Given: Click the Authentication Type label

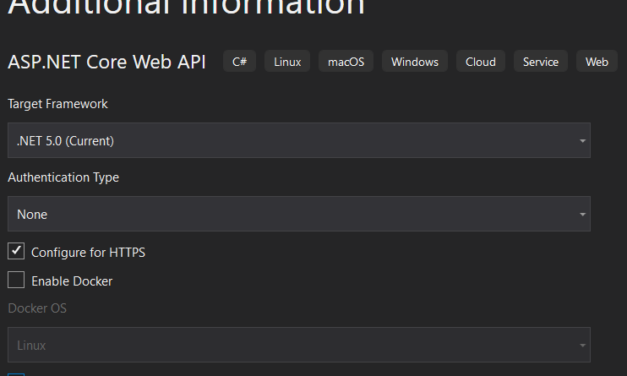Looking at the screenshot, I should point(63,178).
